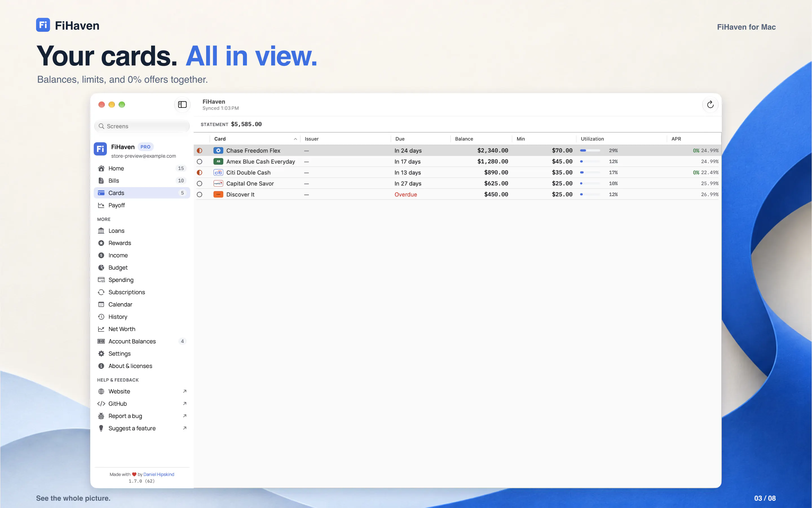Open the Website external link

coord(142,391)
